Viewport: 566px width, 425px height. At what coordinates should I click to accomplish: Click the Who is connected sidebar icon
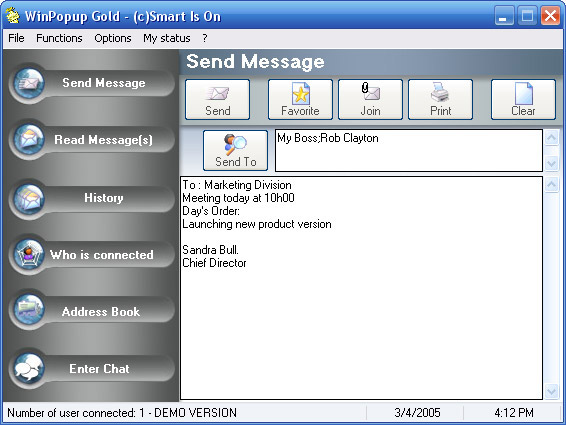point(29,255)
